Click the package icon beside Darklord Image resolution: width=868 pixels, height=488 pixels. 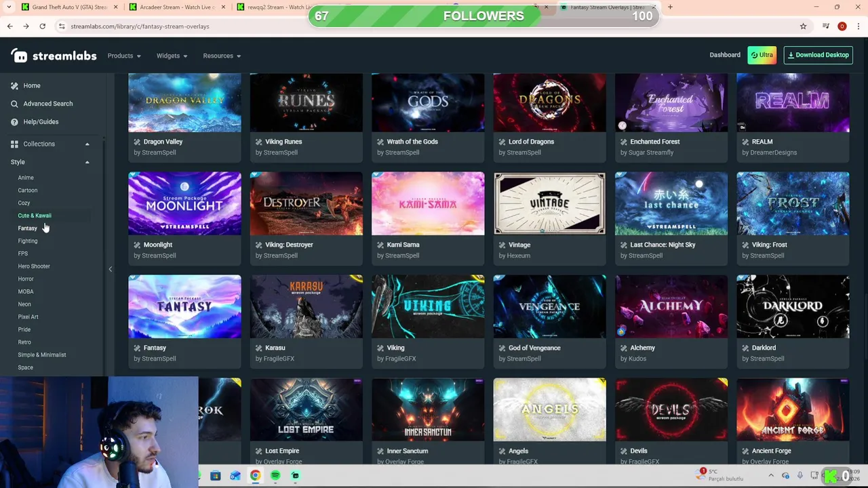[x=745, y=348]
